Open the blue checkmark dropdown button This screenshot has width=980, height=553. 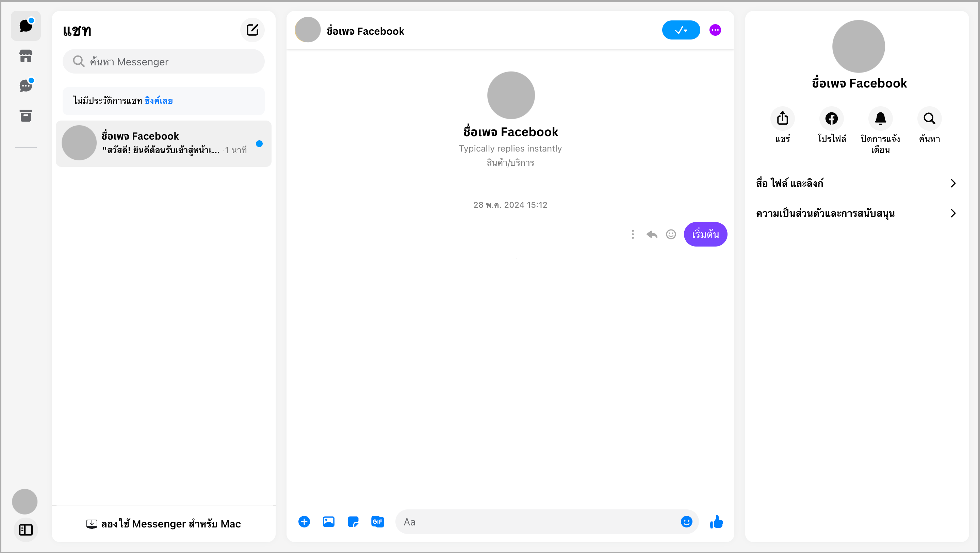(x=681, y=30)
